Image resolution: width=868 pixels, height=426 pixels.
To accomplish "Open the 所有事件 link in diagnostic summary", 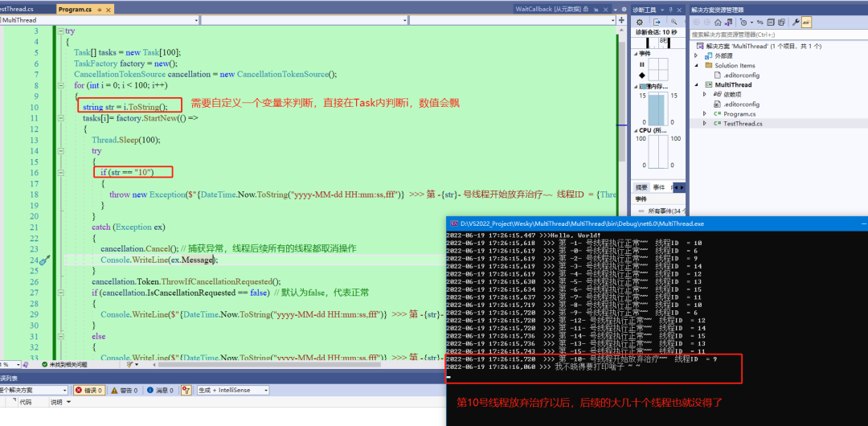I will (665, 211).
